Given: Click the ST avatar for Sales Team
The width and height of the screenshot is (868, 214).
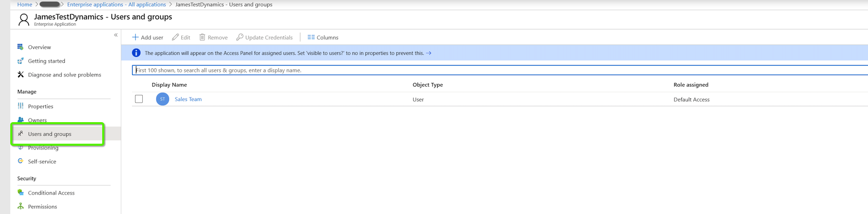Looking at the screenshot, I should tap(162, 99).
